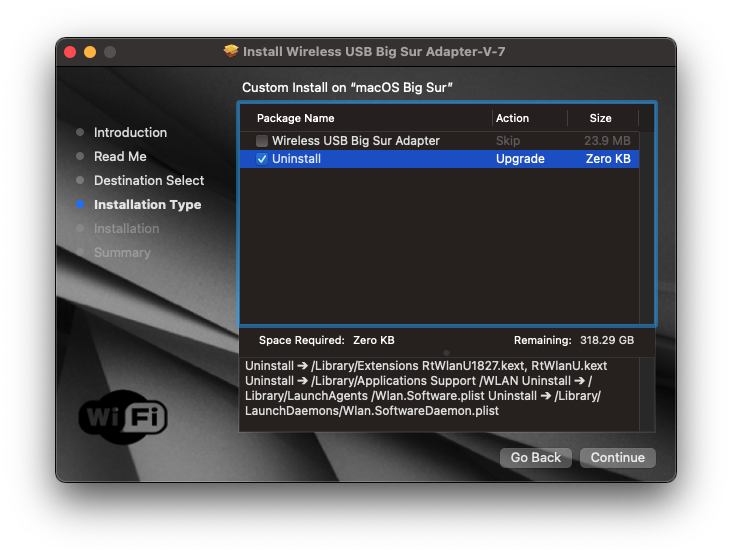Click the Custom Install on macOS Big Sur heading
This screenshot has width=732, height=556.
tap(347, 87)
